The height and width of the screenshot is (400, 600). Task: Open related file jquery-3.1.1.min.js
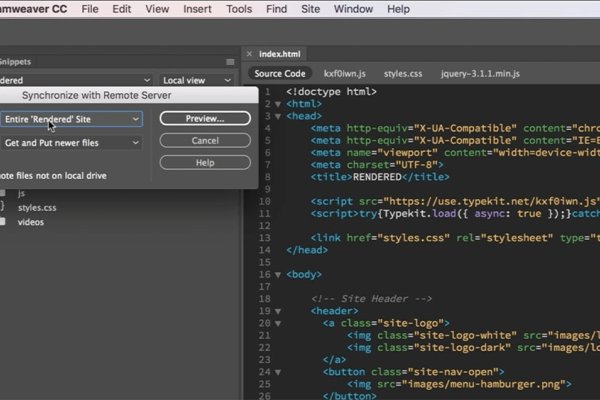coord(480,73)
